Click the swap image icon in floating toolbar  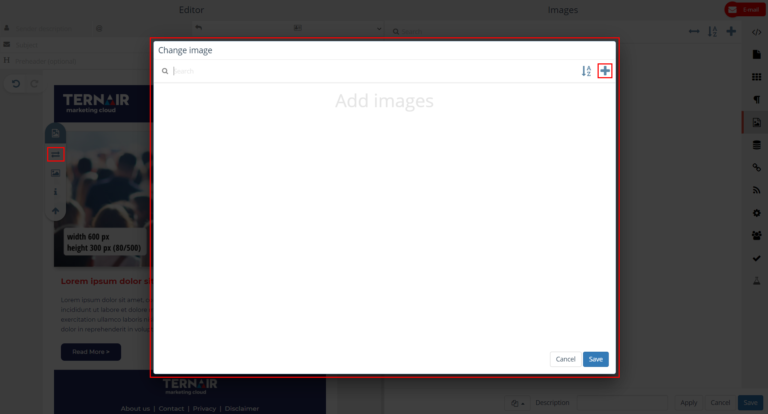click(x=55, y=154)
